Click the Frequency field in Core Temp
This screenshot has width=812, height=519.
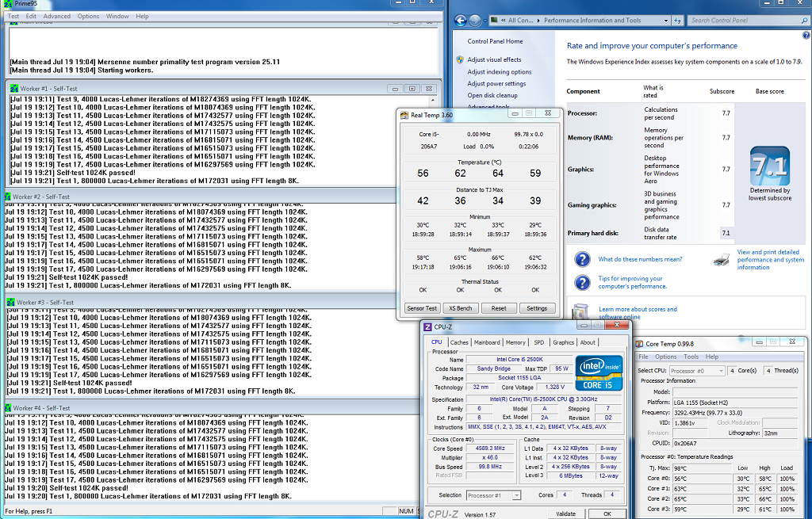pos(735,413)
